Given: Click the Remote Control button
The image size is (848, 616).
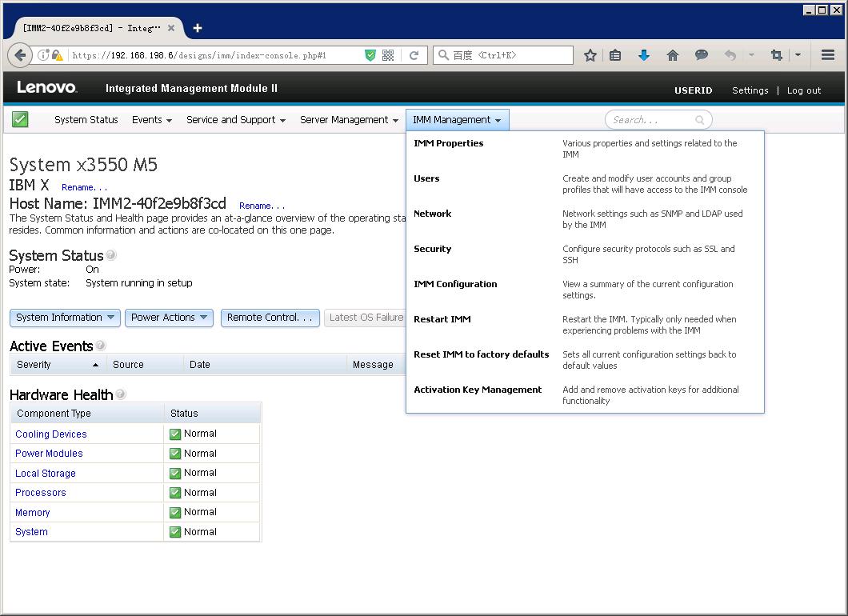Looking at the screenshot, I should (x=270, y=318).
